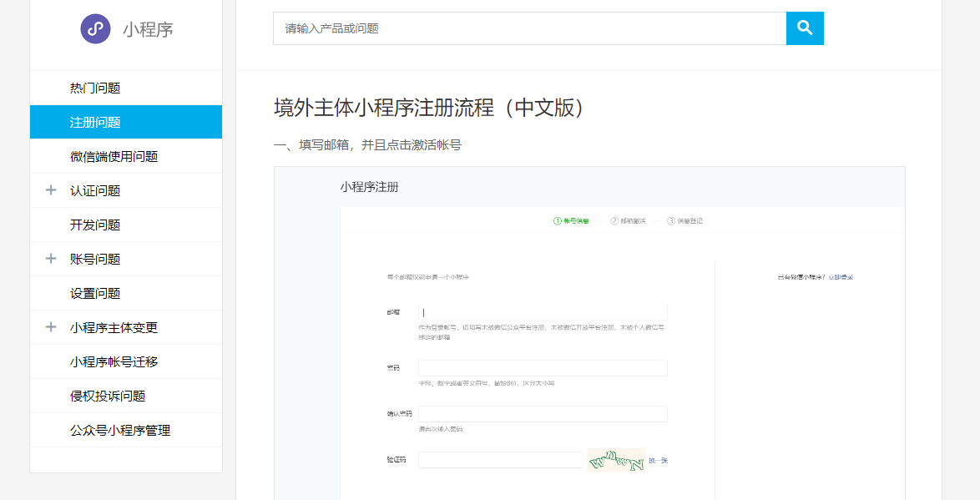Expand the 认证问题 plus icon
The height and width of the screenshot is (500, 980).
pyautogui.click(x=51, y=190)
